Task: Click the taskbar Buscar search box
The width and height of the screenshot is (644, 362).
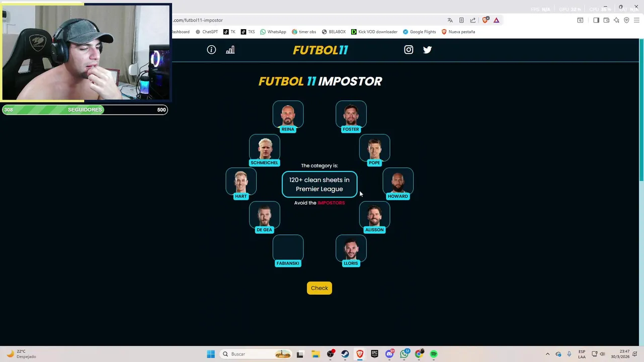Action: click(257, 354)
